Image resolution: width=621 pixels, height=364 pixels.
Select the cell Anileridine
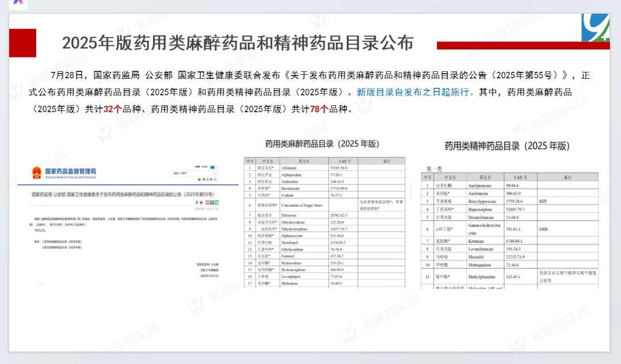pos(304,181)
